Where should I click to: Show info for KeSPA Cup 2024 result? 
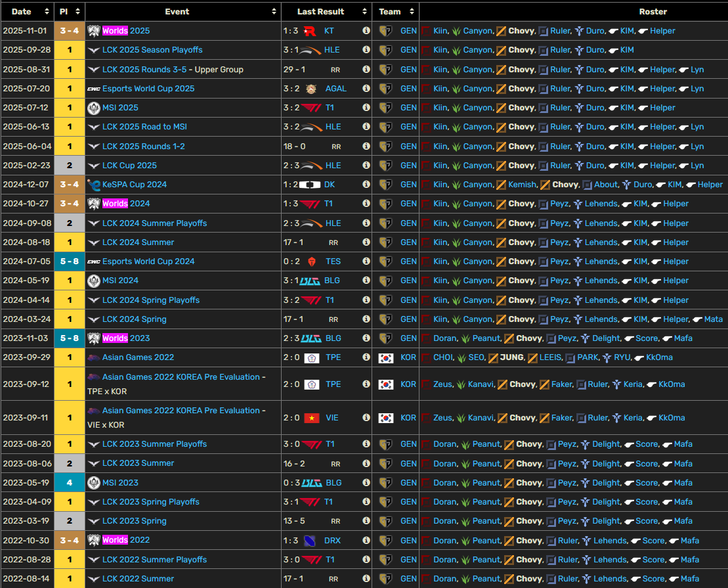coord(366,185)
